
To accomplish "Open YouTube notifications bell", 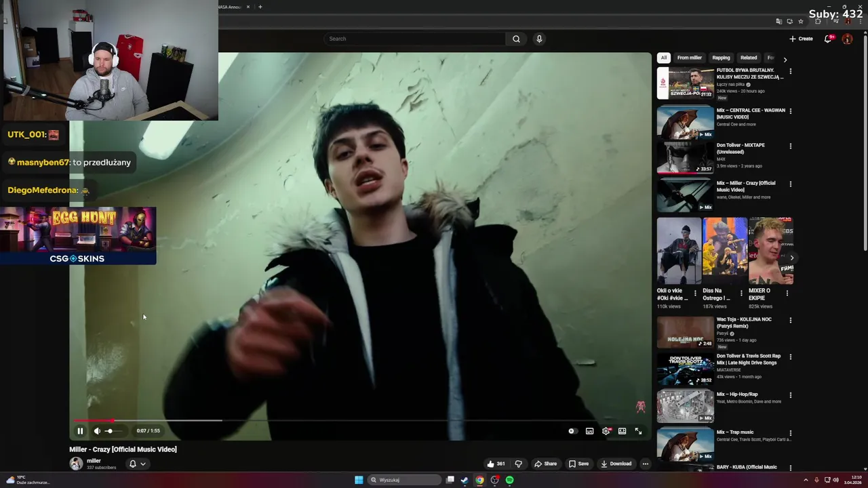I will click(827, 39).
